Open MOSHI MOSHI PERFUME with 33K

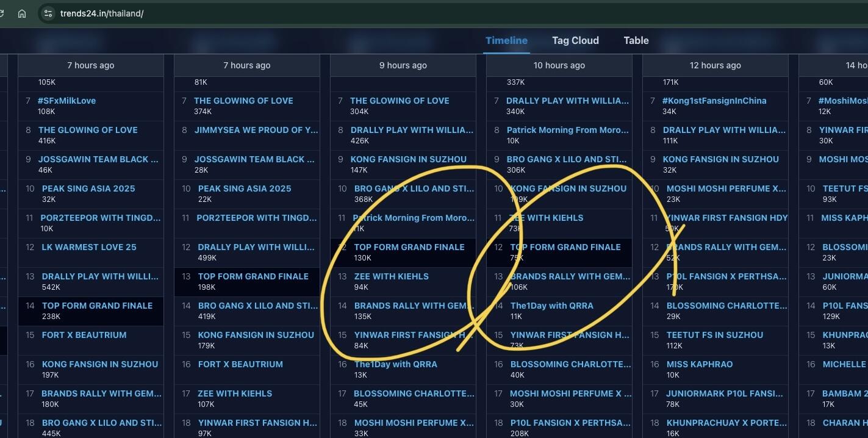coord(414,423)
